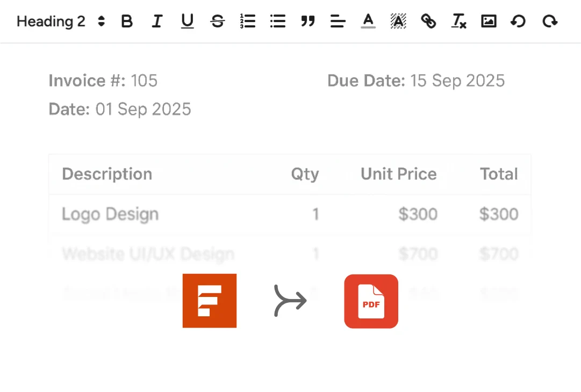Open the text background color picker
The image size is (581, 392).
click(x=398, y=21)
